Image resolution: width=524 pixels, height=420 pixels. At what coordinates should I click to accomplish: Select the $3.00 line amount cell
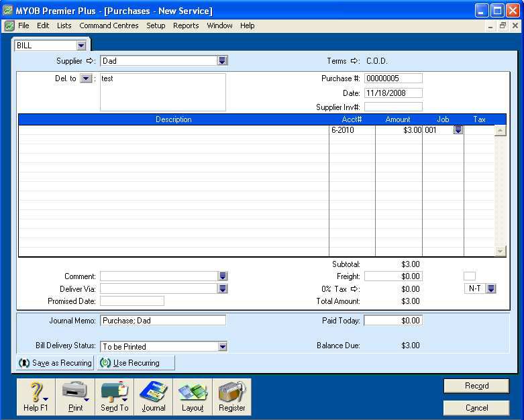pyautogui.click(x=399, y=130)
